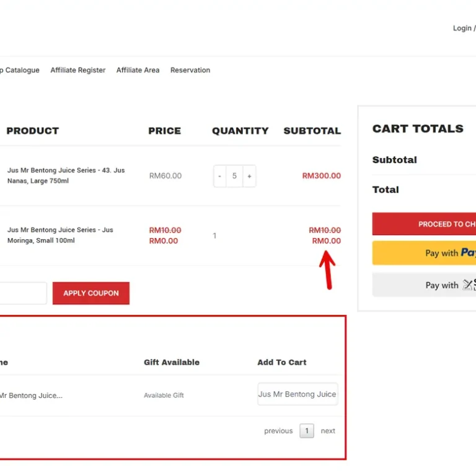Screen dimensions: 476x476
Task: Go to the Reservation page
Action: pyautogui.click(x=190, y=70)
